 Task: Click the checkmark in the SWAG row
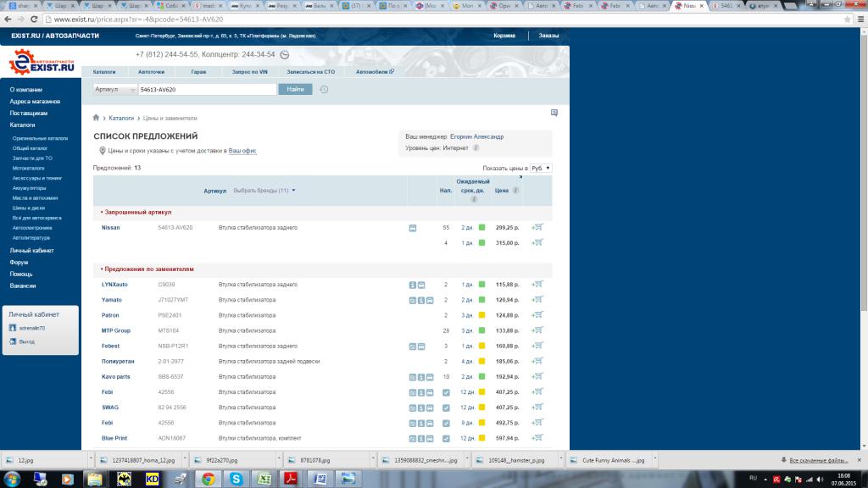pos(446,408)
